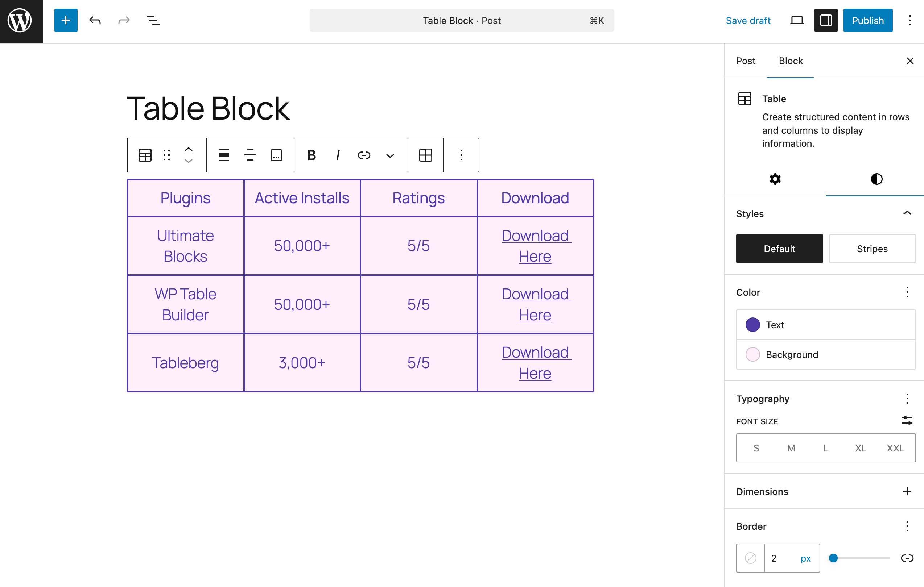Click the Edit table icon in the toolbar
The image size is (924, 587).
click(x=425, y=155)
